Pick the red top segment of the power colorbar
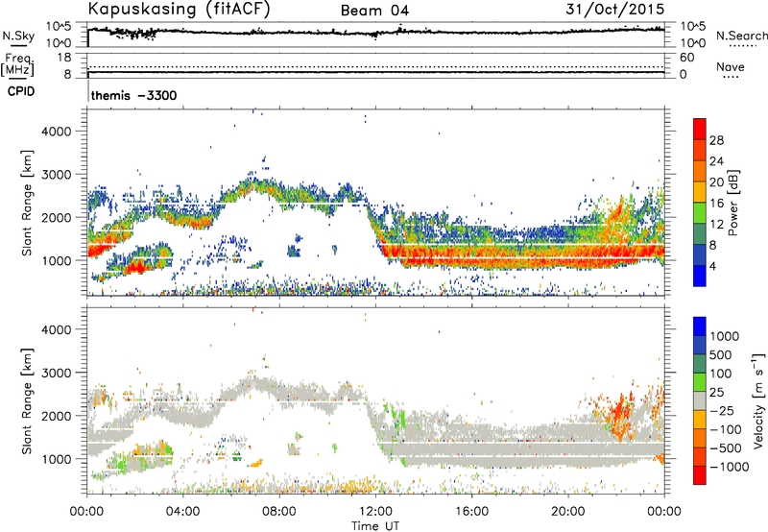The width and height of the screenshot is (768, 532). 700,130
